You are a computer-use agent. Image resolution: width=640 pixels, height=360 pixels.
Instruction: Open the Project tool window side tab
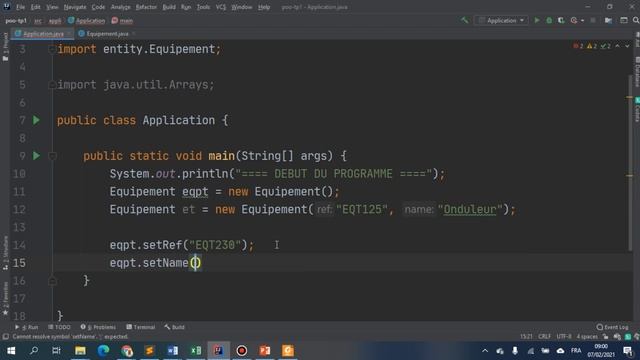click(x=5, y=46)
